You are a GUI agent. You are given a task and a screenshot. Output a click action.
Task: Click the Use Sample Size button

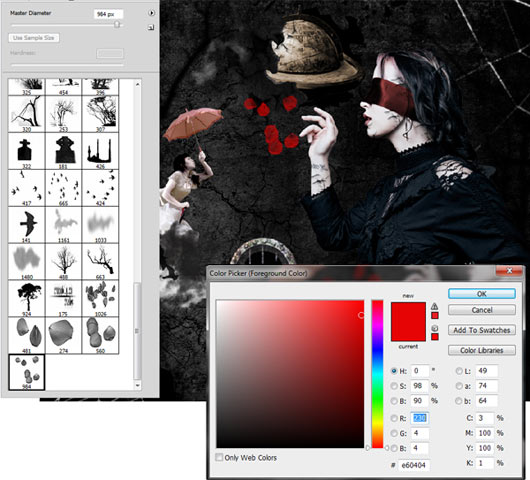(x=33, y=38)
